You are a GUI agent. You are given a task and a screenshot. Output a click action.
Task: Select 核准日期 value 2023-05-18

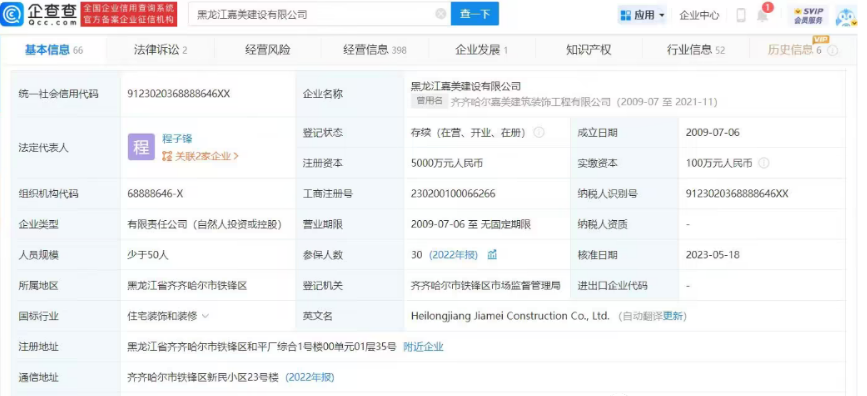tap(712, 255)
